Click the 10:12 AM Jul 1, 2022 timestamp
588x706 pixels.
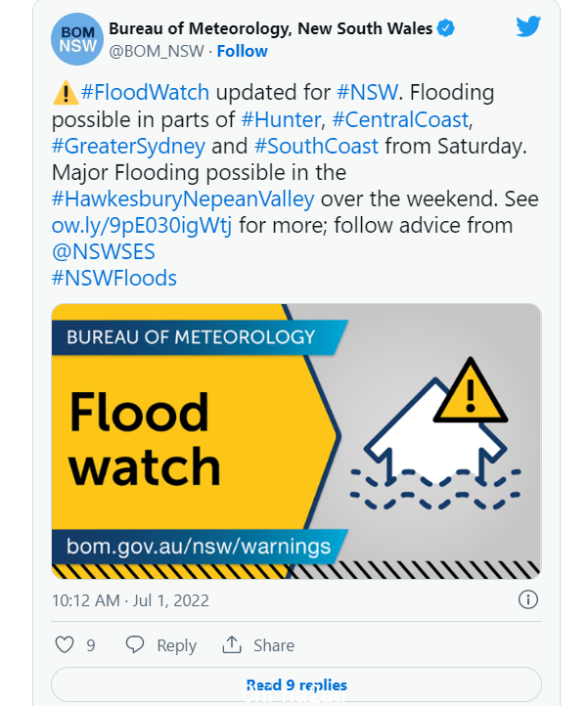pos(130,600)
